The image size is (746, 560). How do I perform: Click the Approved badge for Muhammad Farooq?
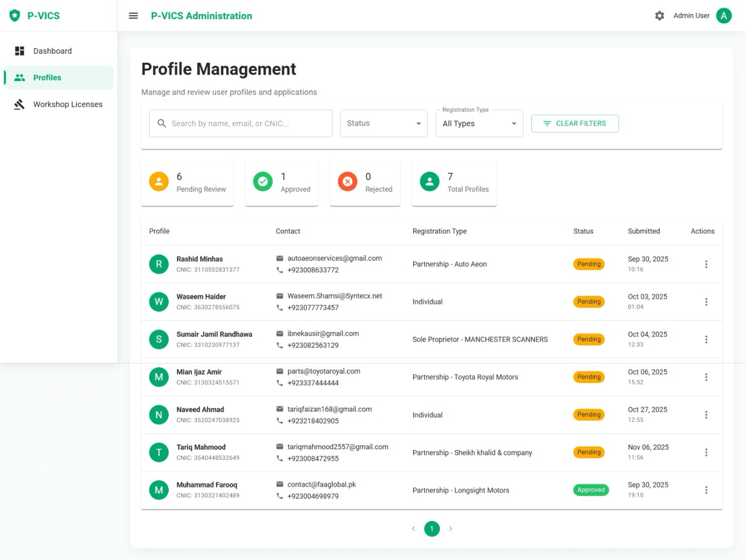[591, 490]
